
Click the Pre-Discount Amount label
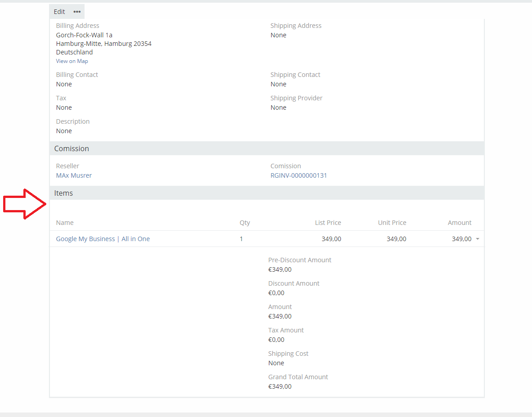tap(300, 260)
